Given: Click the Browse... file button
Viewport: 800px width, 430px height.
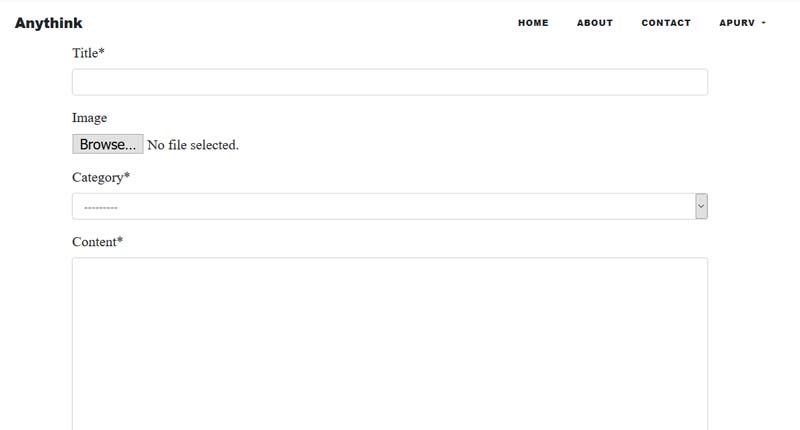Looking at the screenshot, I should pyautogui.click(x=108, y=144).
